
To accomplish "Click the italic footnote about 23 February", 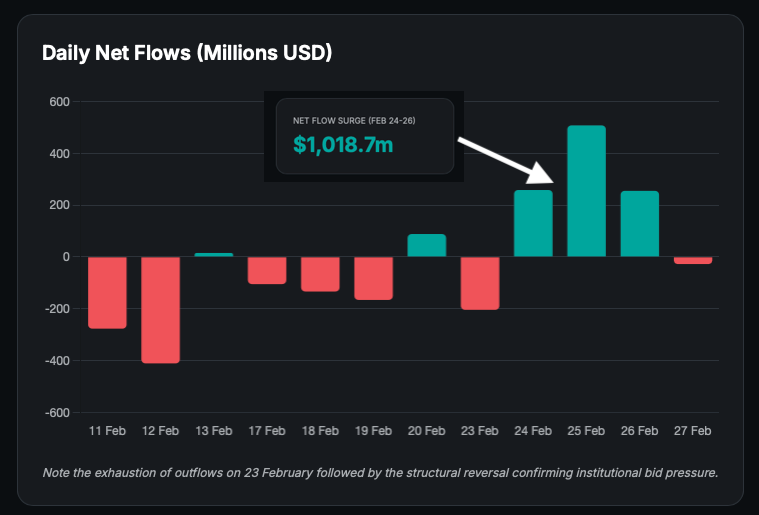I will [x=380, y=472].
